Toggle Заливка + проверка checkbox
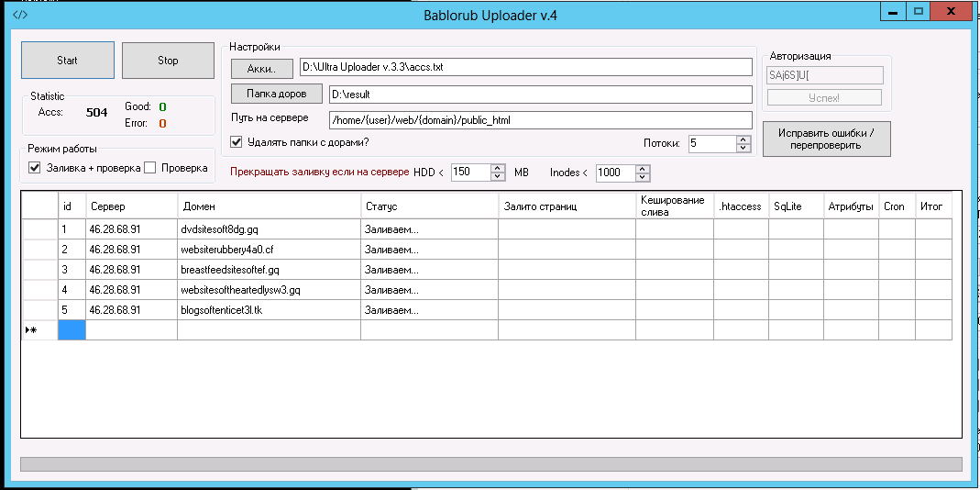 [x=34, y=168]
